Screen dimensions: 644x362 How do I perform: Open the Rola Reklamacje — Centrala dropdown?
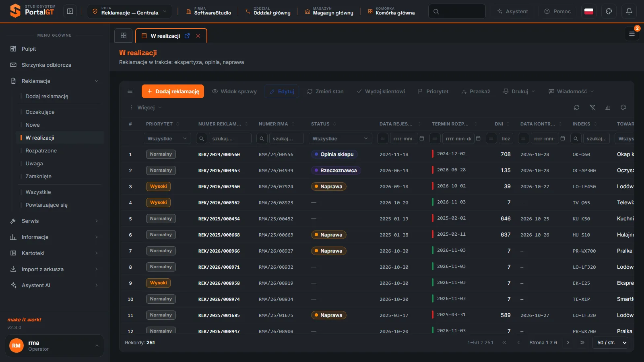click(x=130, y=11)
